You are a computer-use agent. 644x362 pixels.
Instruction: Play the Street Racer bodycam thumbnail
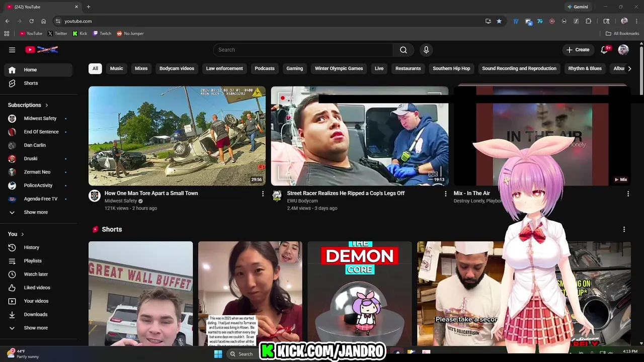[x=359, y=136]
